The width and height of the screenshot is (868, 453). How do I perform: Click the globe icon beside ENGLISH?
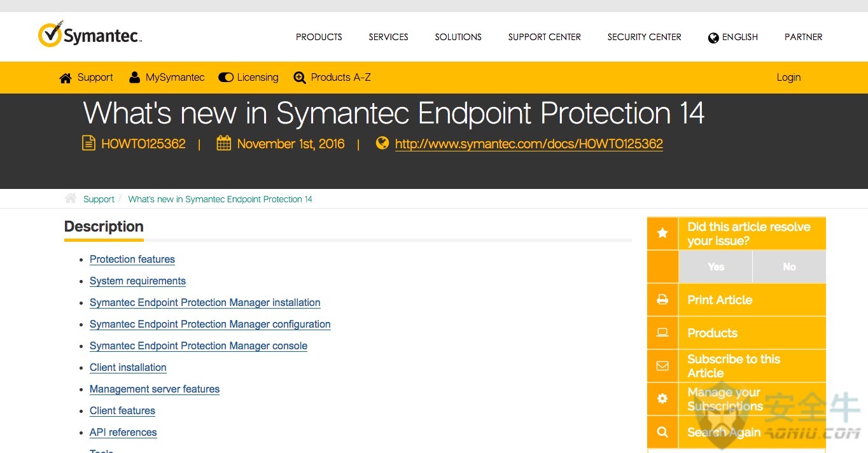pyautogui.click(x=713, y=38)
